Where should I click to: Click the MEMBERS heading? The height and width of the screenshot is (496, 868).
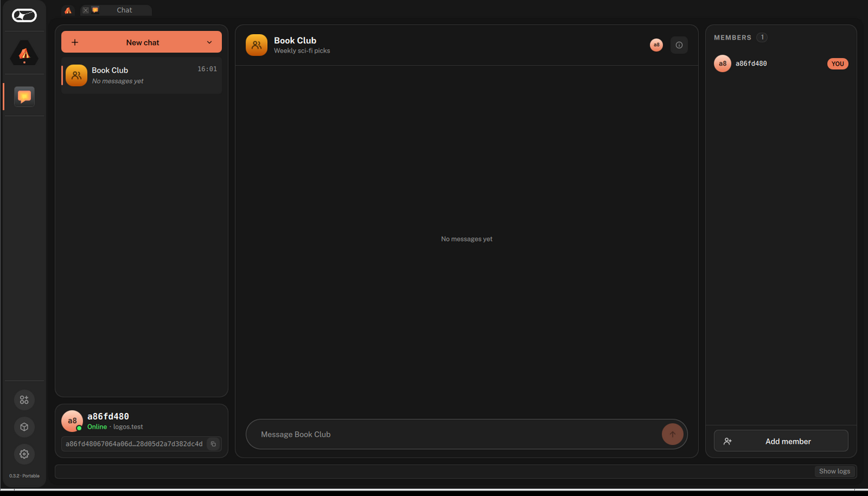(732, 38)
